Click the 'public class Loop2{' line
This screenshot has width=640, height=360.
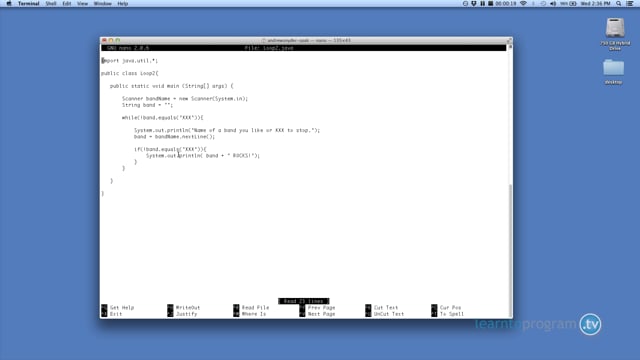point(129,73)
